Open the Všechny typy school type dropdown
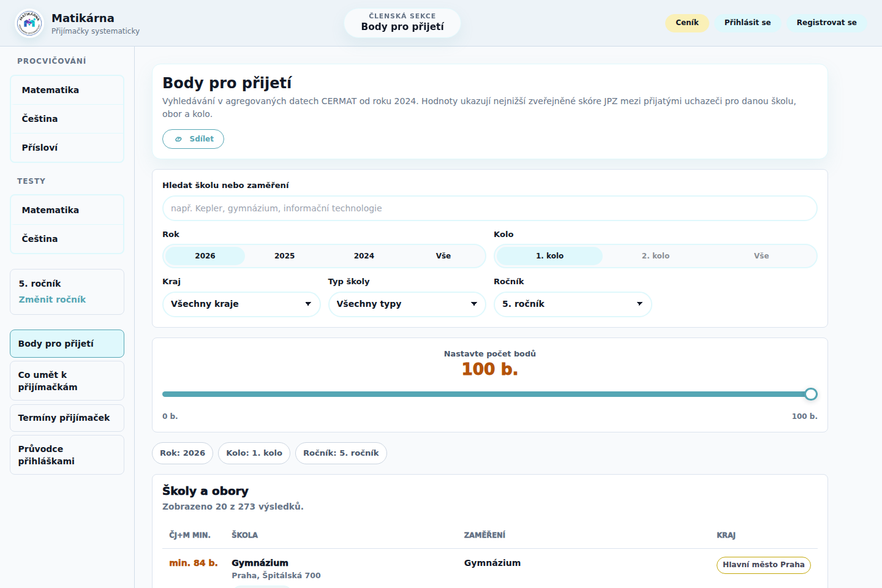Viewport: 882px width, 588px height. click(x=407, y=304)
